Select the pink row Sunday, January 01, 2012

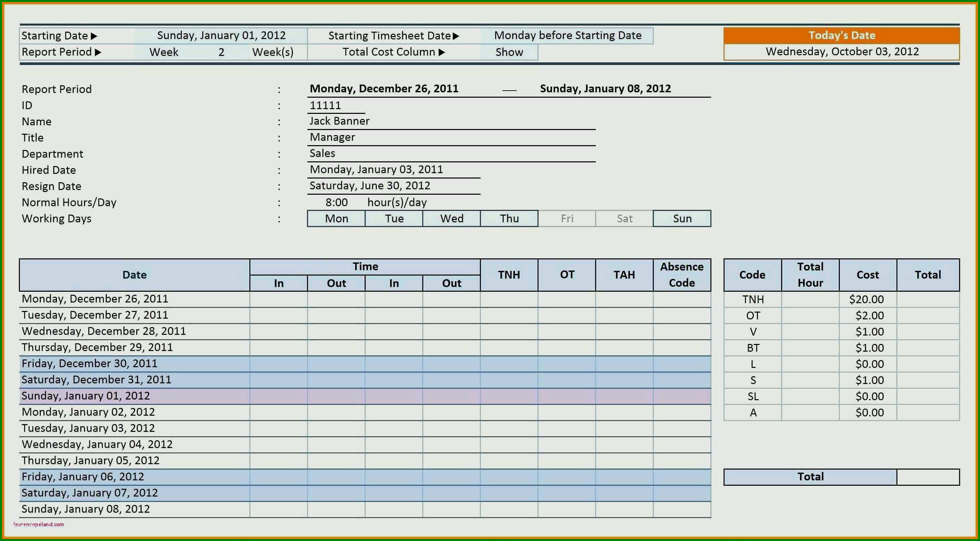tap(365, 396)
